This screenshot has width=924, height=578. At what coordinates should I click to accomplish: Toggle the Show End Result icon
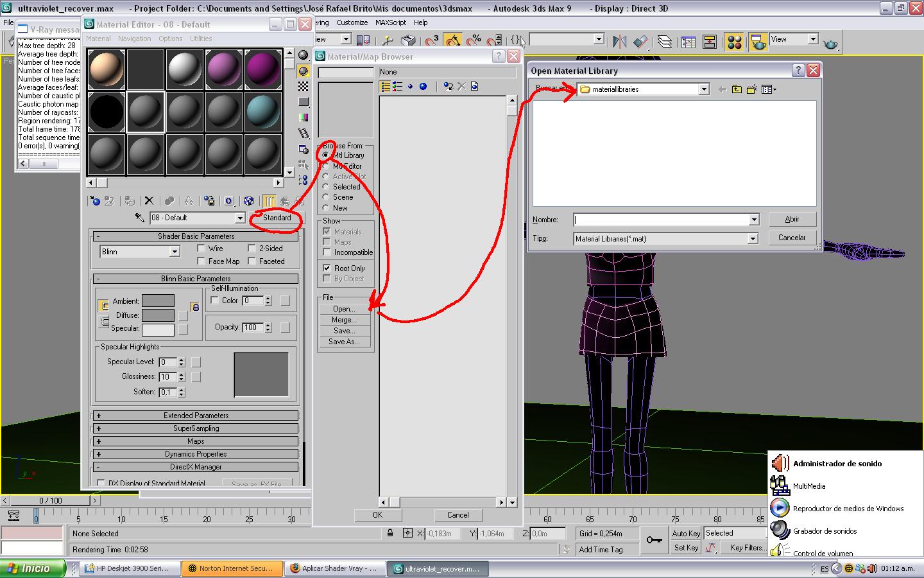click(269, 201)
